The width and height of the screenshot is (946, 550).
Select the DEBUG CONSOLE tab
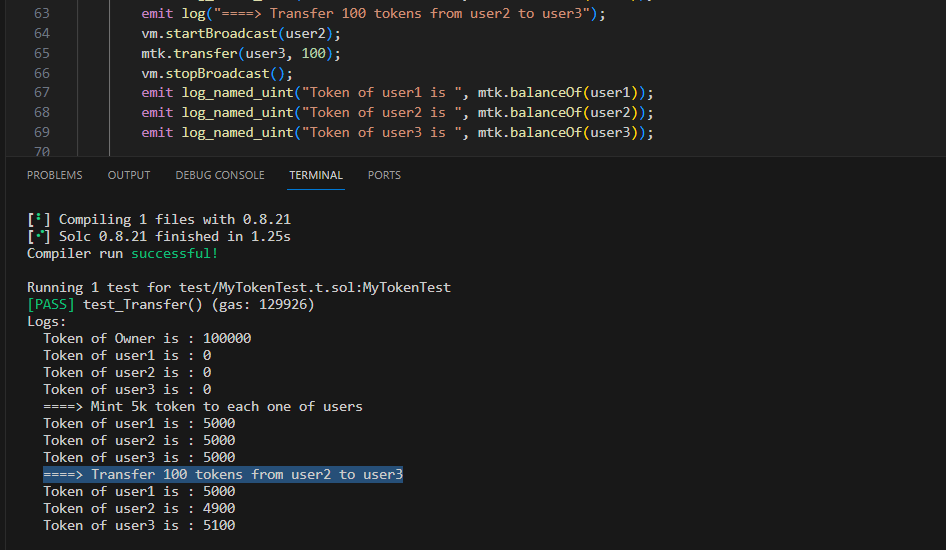click(x=220, y=175)
